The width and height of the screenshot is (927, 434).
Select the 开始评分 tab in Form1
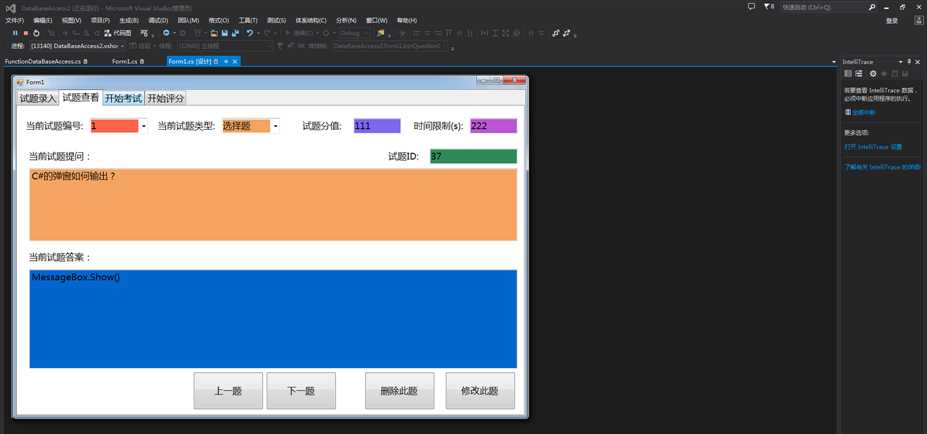coord(166,99)
